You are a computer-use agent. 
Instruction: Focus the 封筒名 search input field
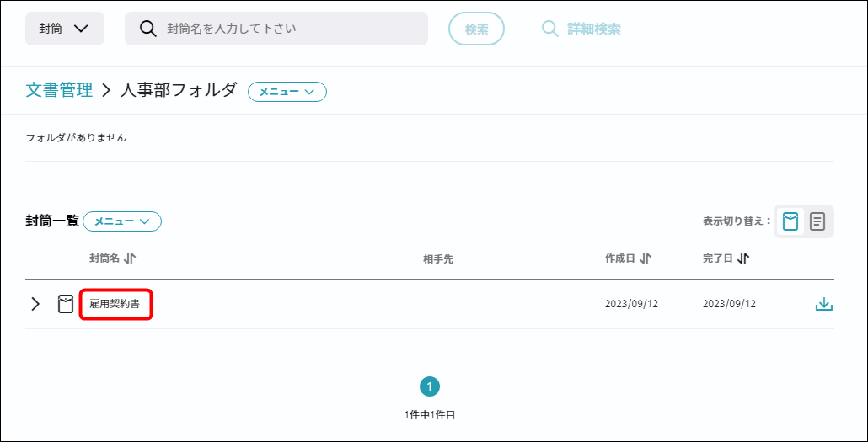[287, 29]
